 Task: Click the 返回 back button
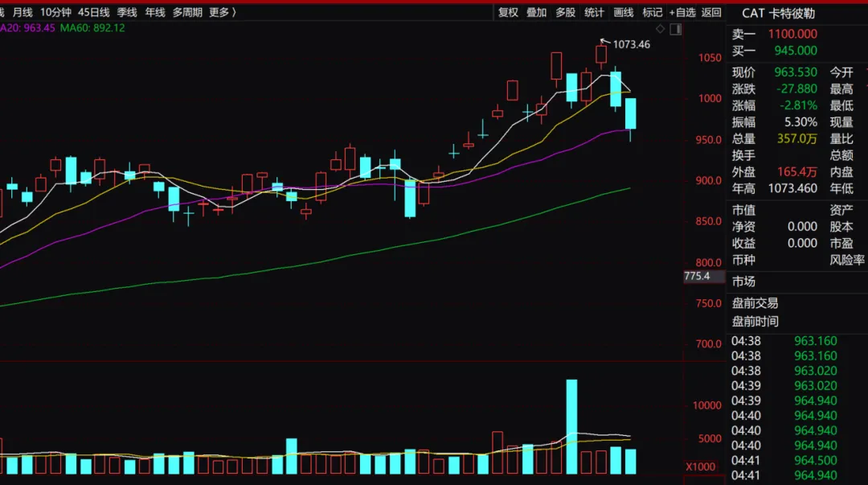coord(711,12)
